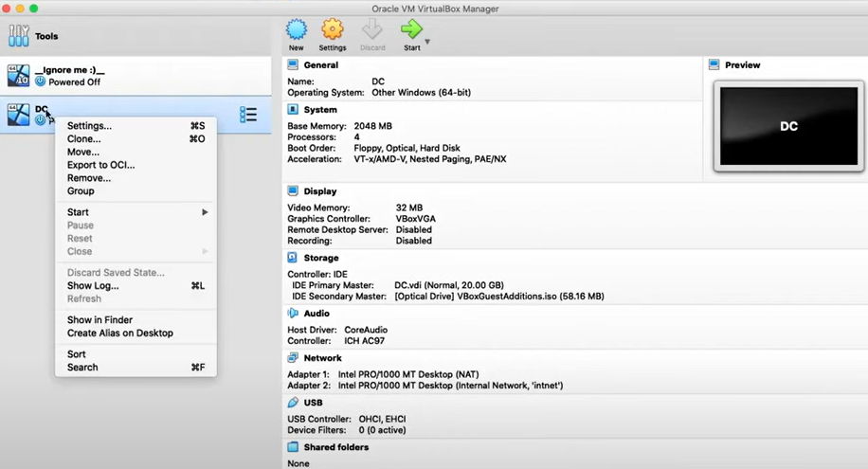
Task: Click the 'ICH AC97' audio controller value
Action: pos(364,340)
